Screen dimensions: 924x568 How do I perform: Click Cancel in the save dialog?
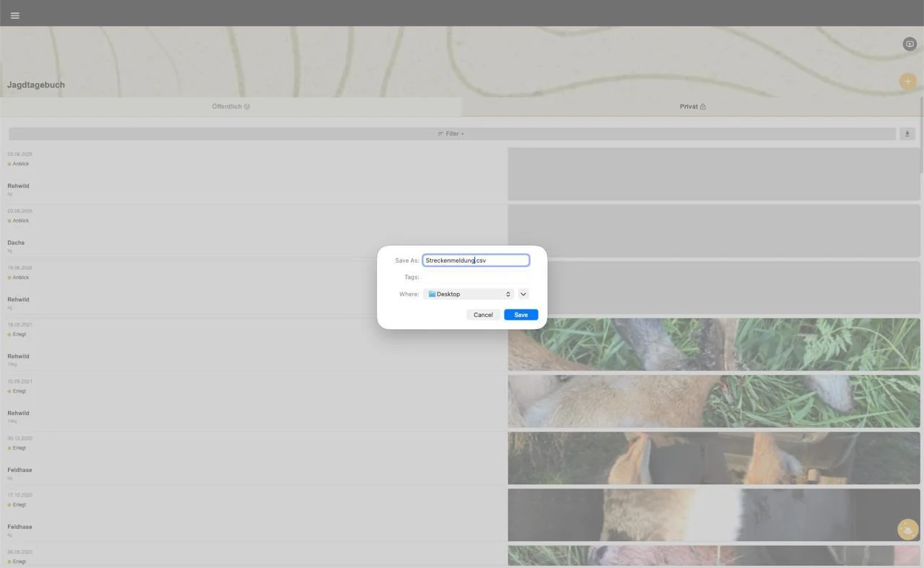[x=483, y=315]
